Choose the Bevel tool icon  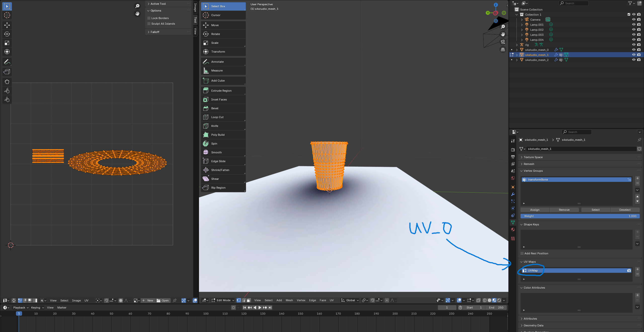click(x=206, y=108)
